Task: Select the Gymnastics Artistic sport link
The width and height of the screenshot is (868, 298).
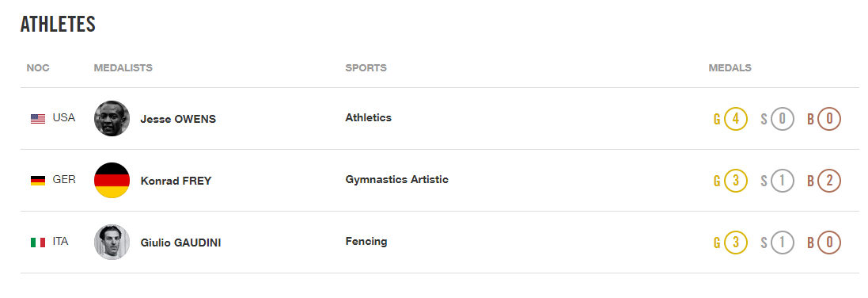Action: (x=397, y=180)
